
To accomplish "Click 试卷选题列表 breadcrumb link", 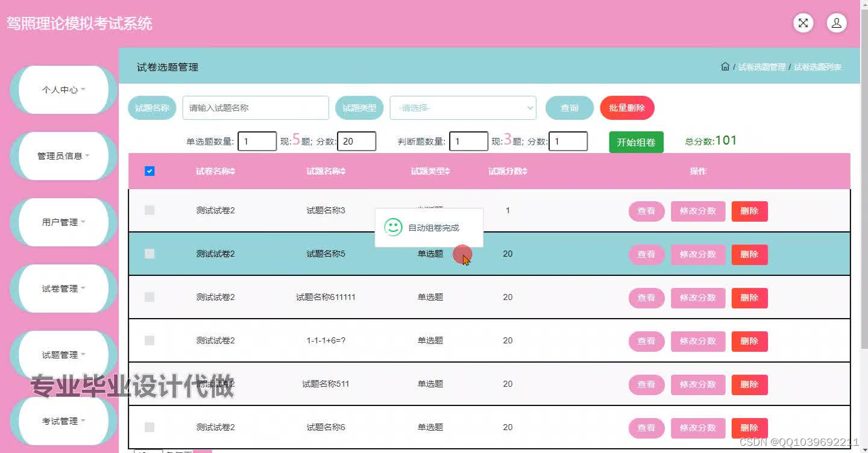I will 817,67.
